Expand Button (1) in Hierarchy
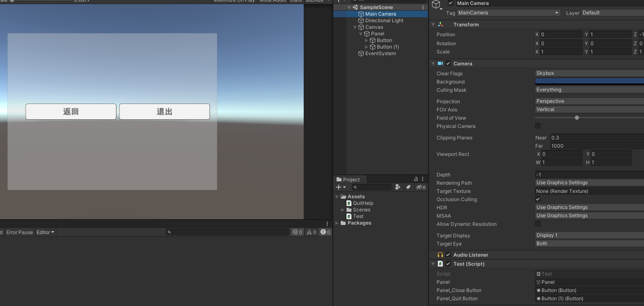This screenshot has height=306, width=644. (x=367, y=47)
